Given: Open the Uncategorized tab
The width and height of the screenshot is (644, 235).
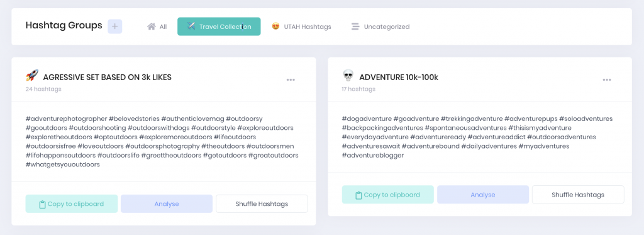Looking at the screenshot, I should (380, 26).
